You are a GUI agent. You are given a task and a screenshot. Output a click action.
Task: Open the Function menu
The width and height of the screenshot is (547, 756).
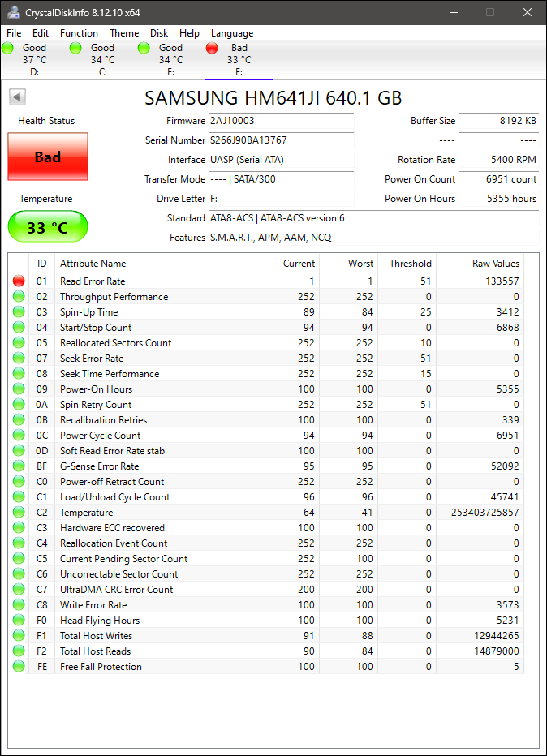click(x=79, y=32)
